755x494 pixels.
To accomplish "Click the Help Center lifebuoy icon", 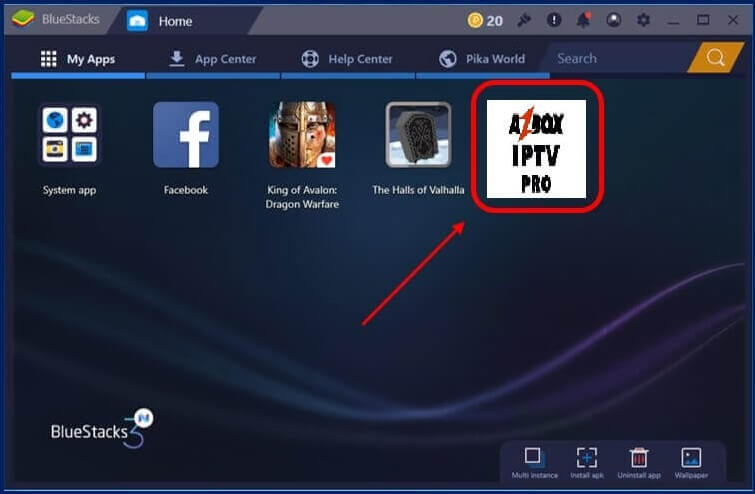I will click(310, 59).
